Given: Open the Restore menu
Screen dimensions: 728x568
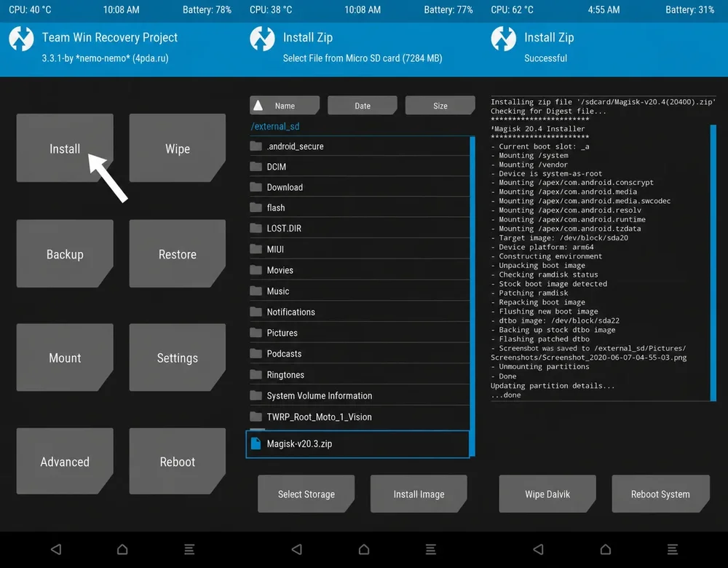Looking at the screenshot, I should pyautogui.click(x=178, y=253).
